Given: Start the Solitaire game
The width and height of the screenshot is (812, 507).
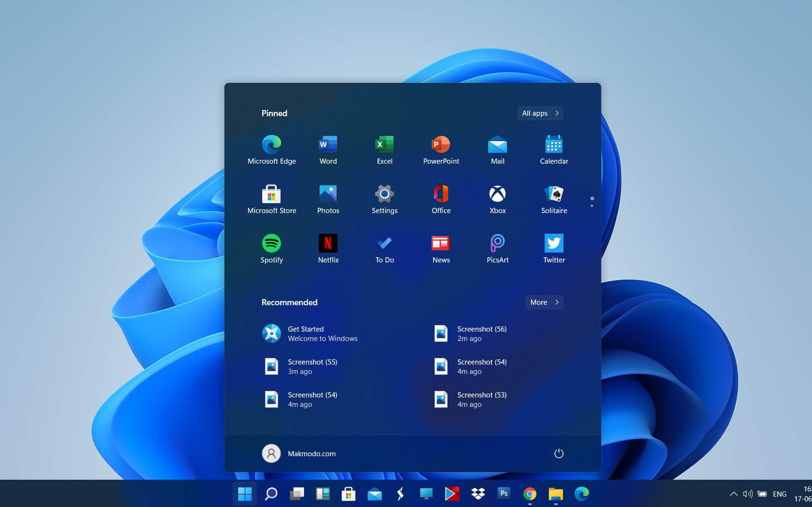Looking at the screenshot, I should 554,199.
